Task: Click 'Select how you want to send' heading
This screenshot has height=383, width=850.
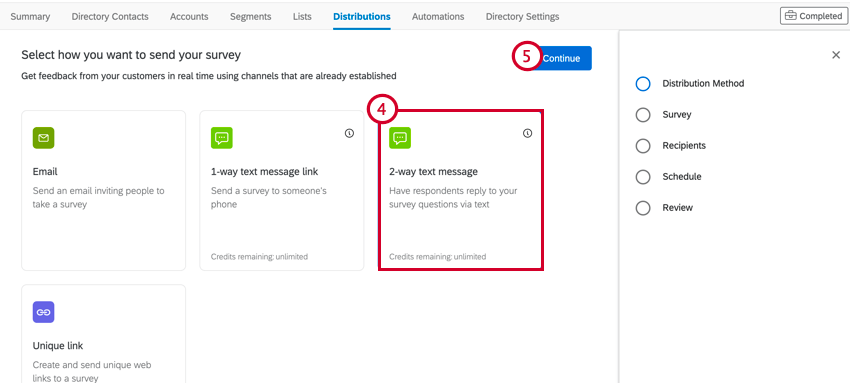Action: pos(131,55)
